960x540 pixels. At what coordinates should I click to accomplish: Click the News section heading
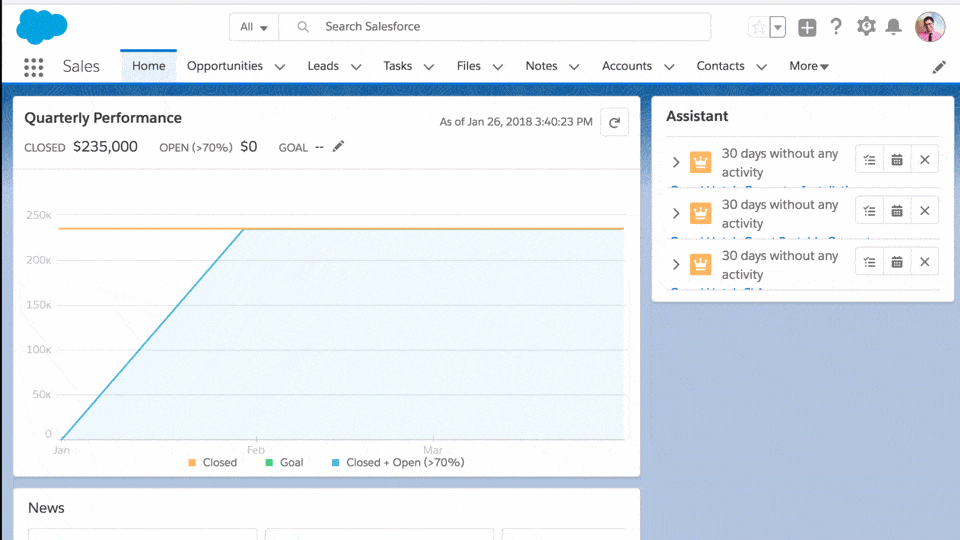[47, 508]
